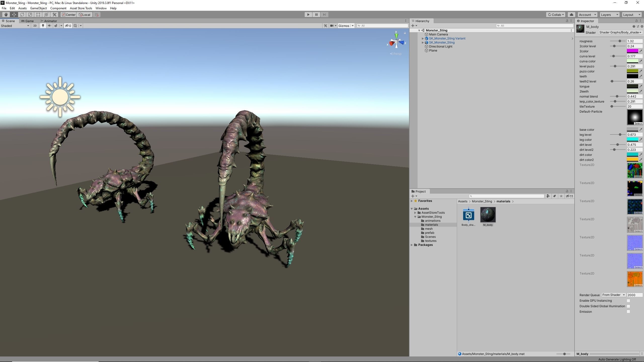The width and height of the screenshot is (644, 362).
Task: Toggle pivot Center button
Action: (68, 15)
